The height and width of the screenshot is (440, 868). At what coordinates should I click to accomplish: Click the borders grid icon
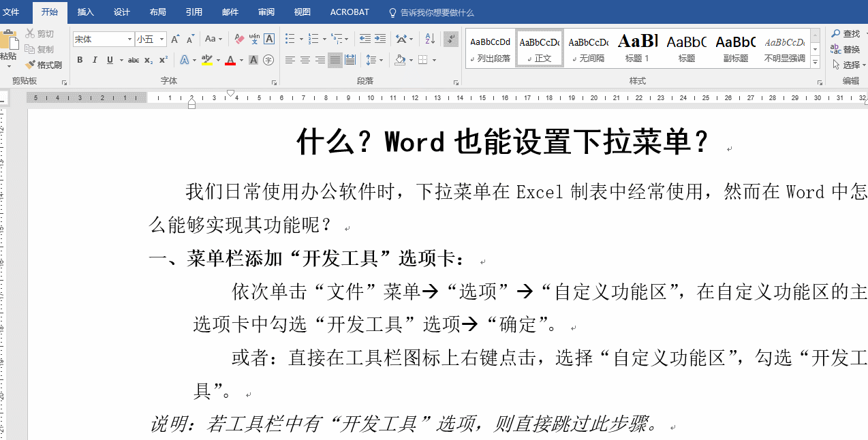[423, 60]
